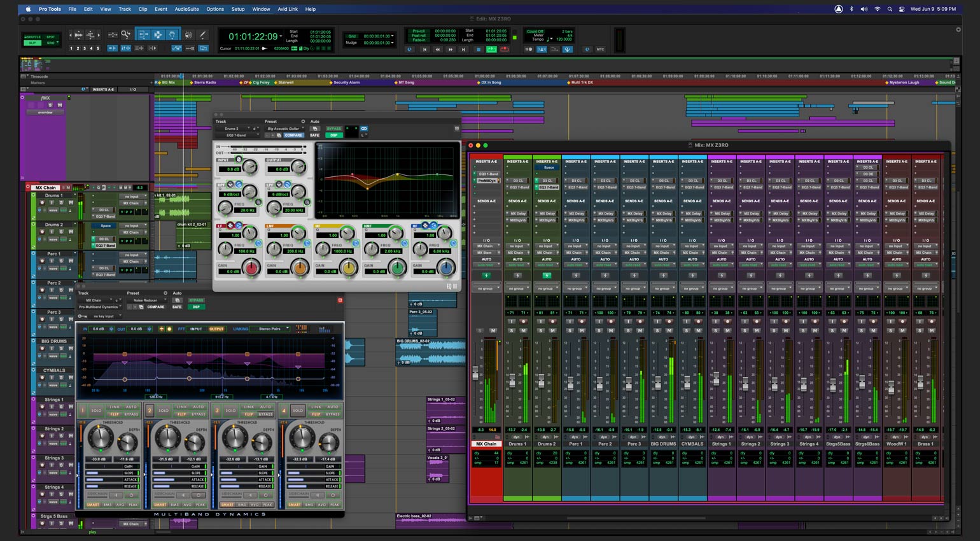980x541 pixels.
Task: Open Control Center in the macOS menu bar
Action: (x=902, y=9)
